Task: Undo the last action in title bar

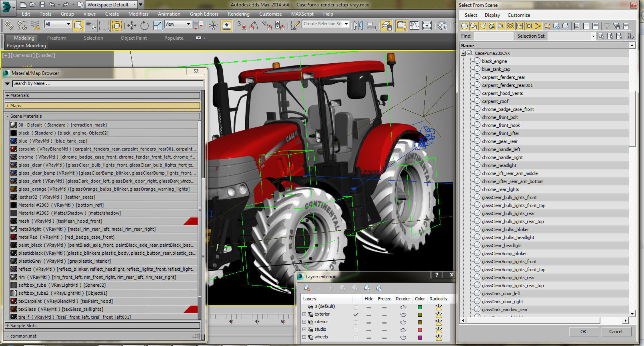Action: (x=52, y=5)
